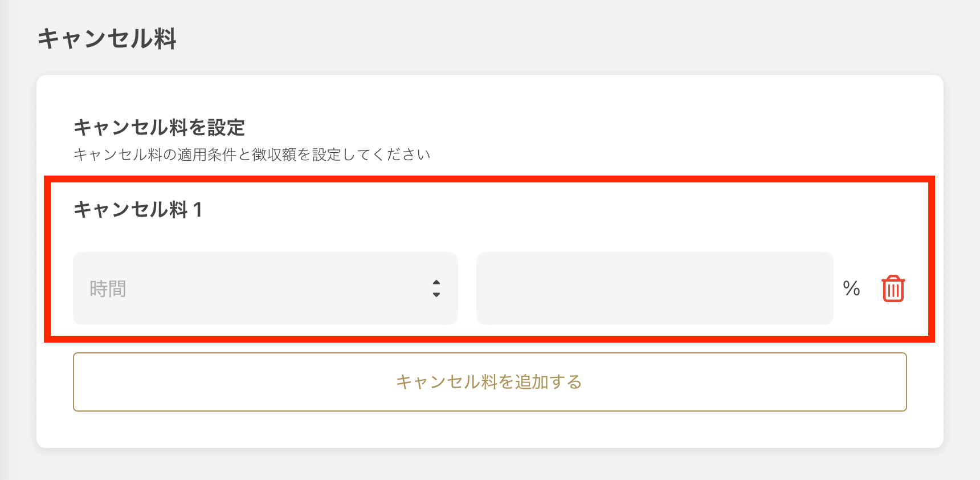Click 追加する text in the gold-outlined button
980x480 pixels.
click(548, 382)
